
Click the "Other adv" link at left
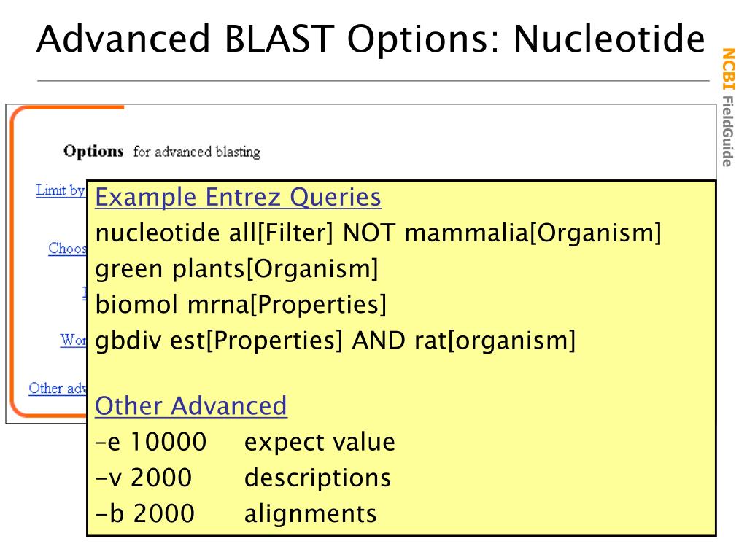point(58,388)
